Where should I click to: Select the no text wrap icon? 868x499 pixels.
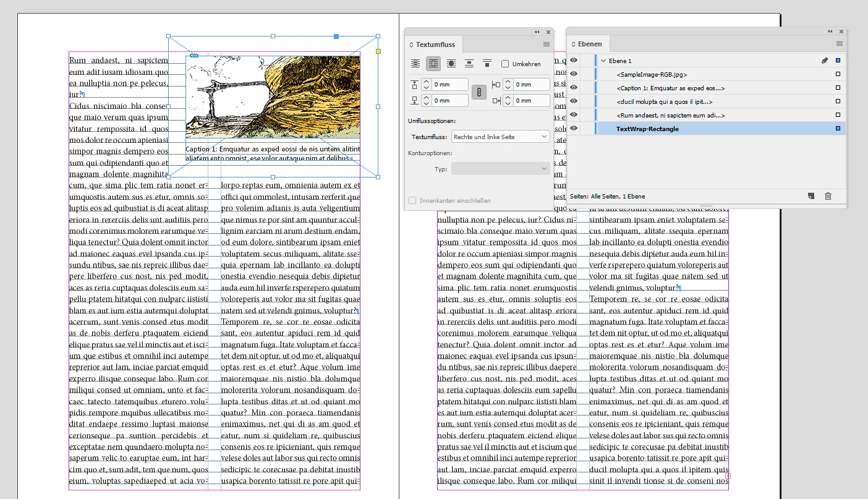[415, 63]
